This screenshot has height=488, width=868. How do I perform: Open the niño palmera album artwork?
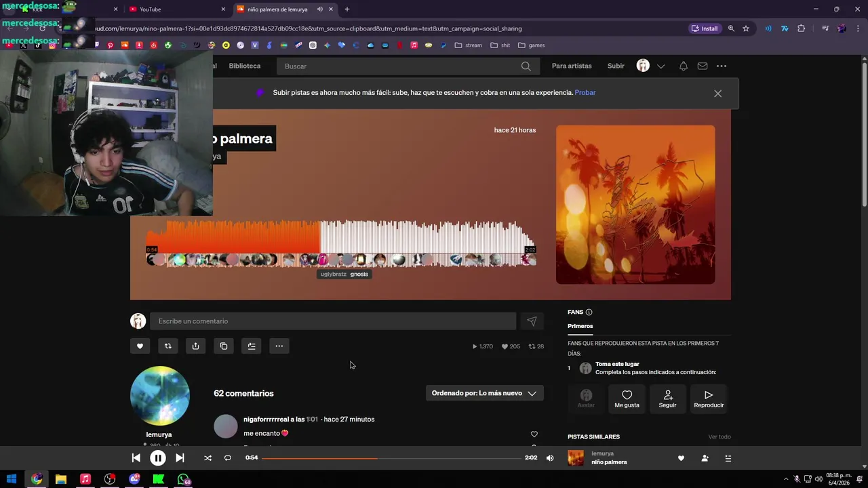coord(635,205)
